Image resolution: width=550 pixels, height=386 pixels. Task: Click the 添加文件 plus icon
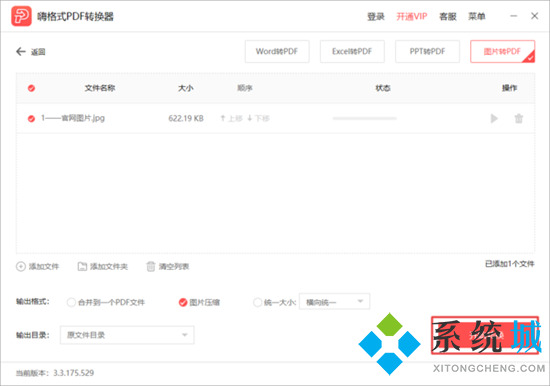coord(21,267)
